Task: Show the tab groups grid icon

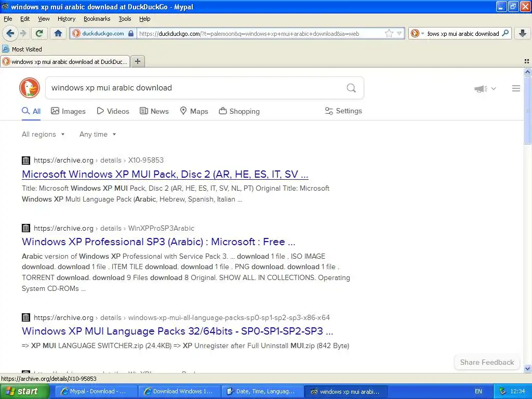Action: coord(527,61)
